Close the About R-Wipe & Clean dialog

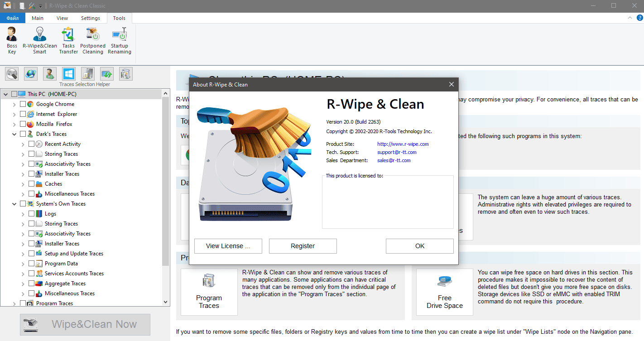pyautogui.click(x=451, y=84)
